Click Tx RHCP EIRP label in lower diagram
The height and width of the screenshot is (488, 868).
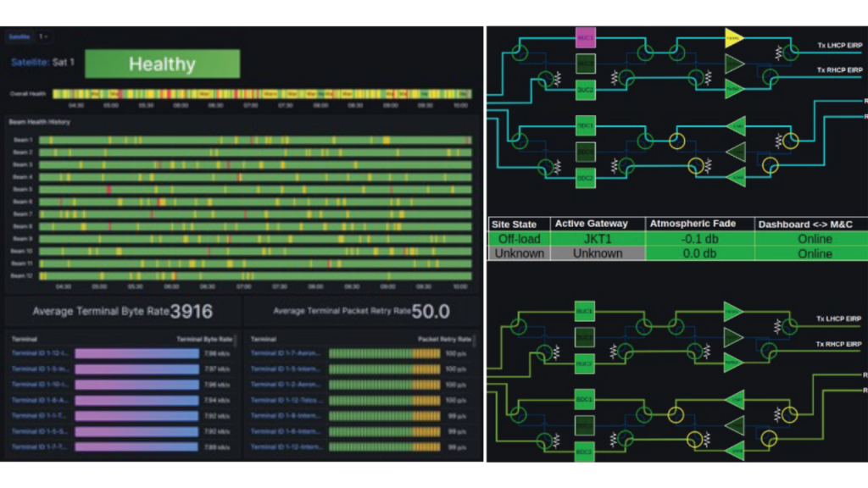coord(838,344)
